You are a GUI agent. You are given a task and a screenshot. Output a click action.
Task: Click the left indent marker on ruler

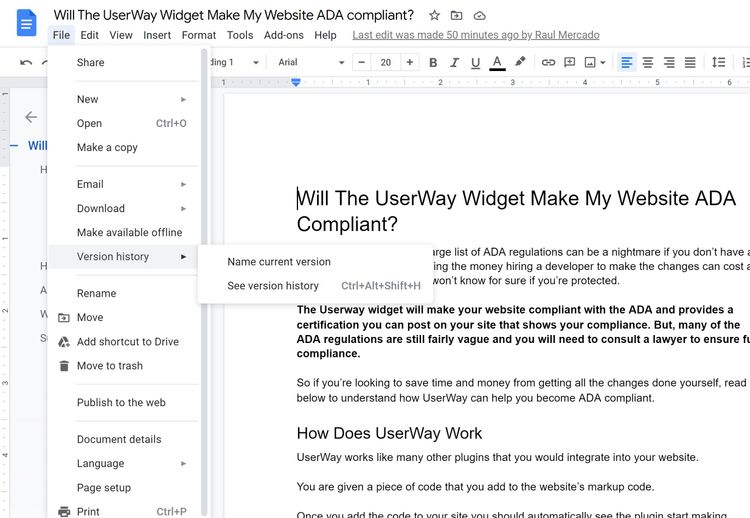point(296,83)
